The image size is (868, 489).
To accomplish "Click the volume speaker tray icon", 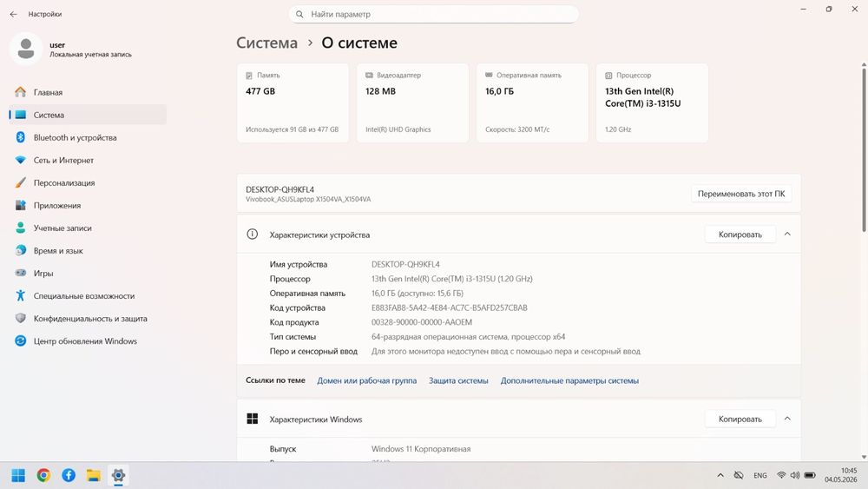I will pos(795,475).
